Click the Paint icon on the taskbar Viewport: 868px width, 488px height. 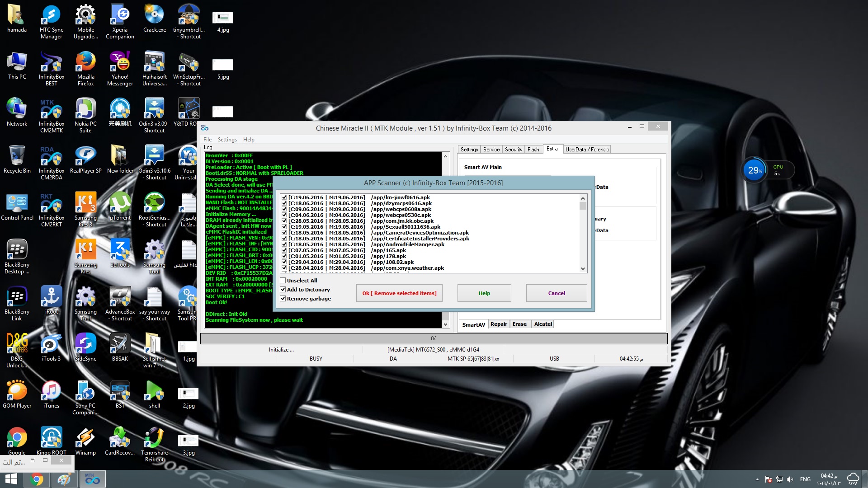[64, 479]
